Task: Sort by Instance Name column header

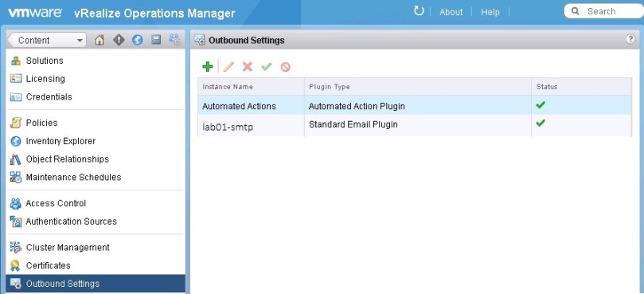Action: (x=251, y=87)
